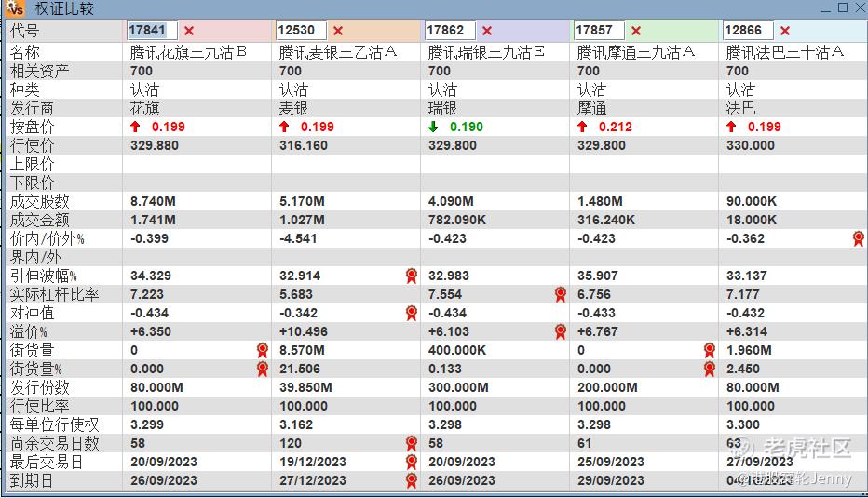
Task: Minimize the 权证比较 window
Action: coord(826,8)
